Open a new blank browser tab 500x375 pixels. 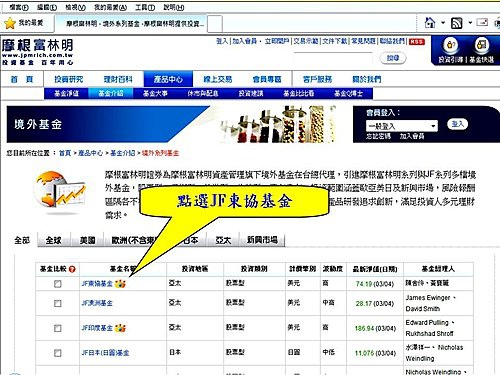215,24
